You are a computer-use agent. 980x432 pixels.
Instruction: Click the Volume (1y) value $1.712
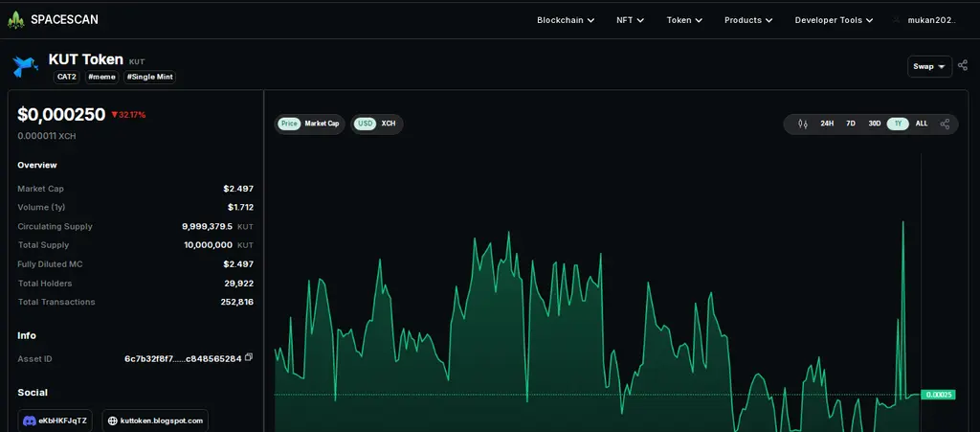(x=240, y=207)
